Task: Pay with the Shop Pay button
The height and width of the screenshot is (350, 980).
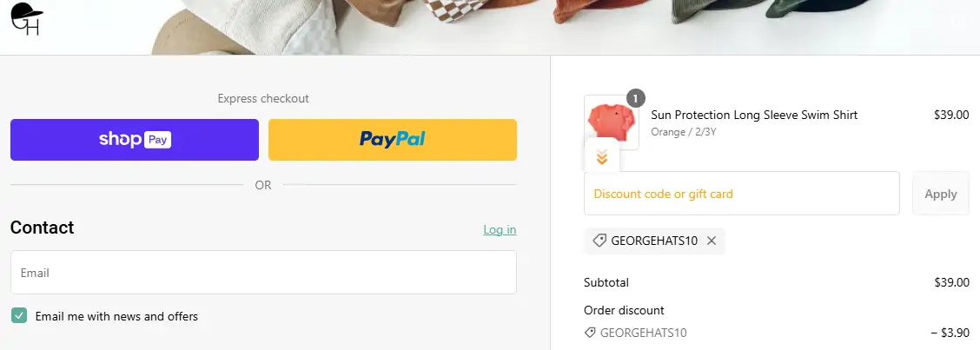Action: point(135,140)
